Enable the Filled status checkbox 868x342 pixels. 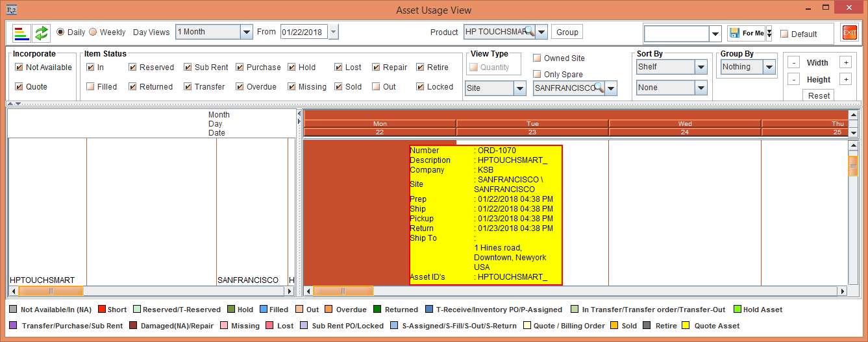91,86
